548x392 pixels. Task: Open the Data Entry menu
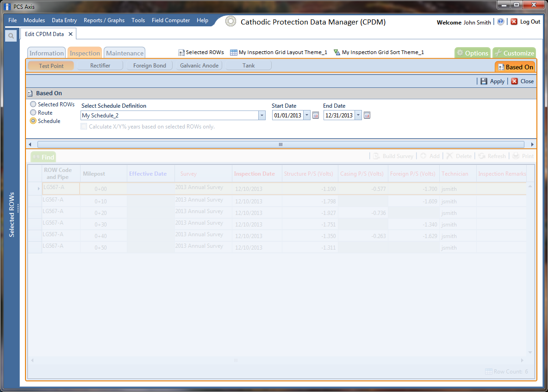(64, 20)
